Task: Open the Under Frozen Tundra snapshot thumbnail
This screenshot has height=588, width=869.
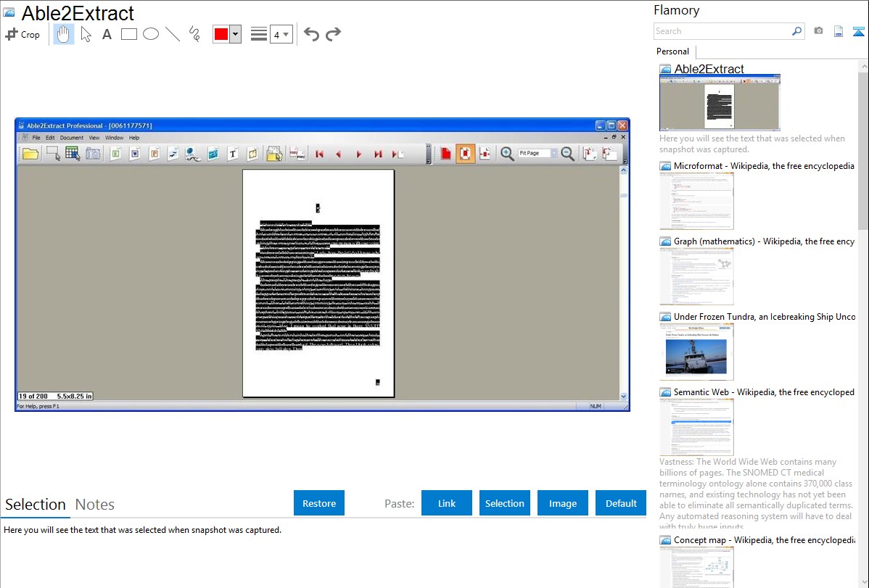Action: 696,352
